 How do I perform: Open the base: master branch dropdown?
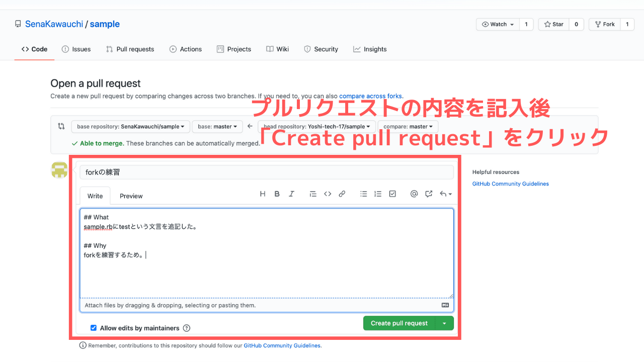pyautogui.click(x=217, y=126)
